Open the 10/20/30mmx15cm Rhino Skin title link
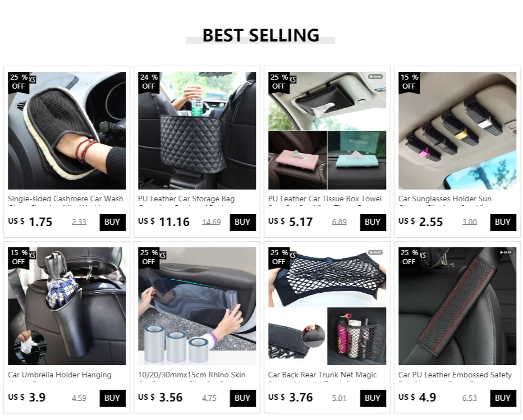Viewport: 523px width, 420px height. point(192,375)
